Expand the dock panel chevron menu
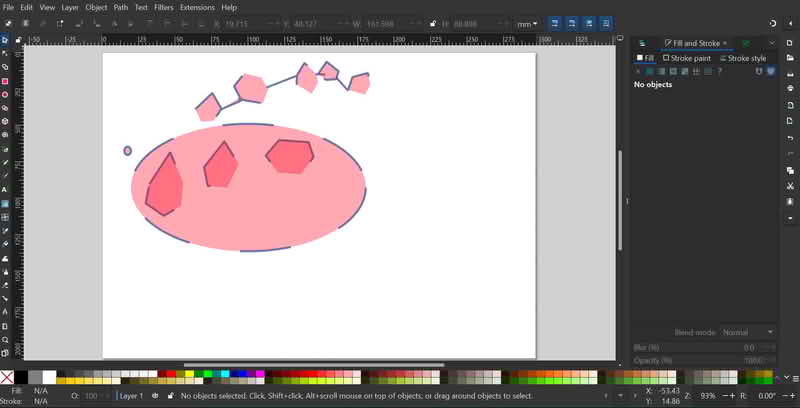The width and height of the screenshot is (800, 408). click(771, 43)
